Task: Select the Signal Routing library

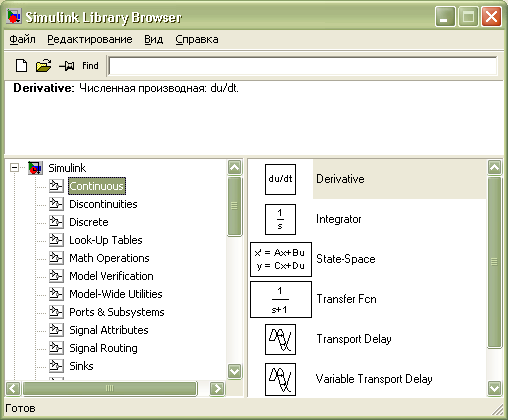Action: pos(103,348)
